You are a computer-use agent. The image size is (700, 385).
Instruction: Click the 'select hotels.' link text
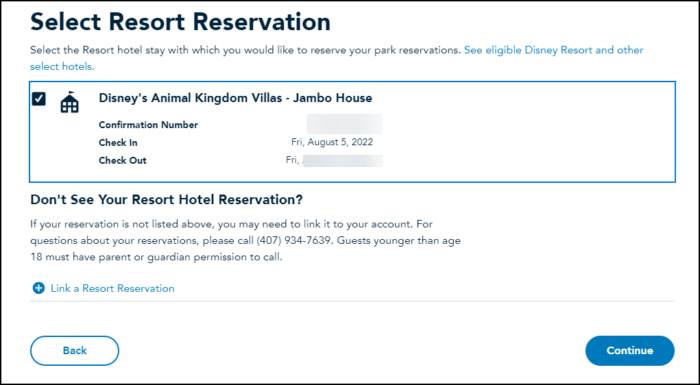tap(62, 67)
